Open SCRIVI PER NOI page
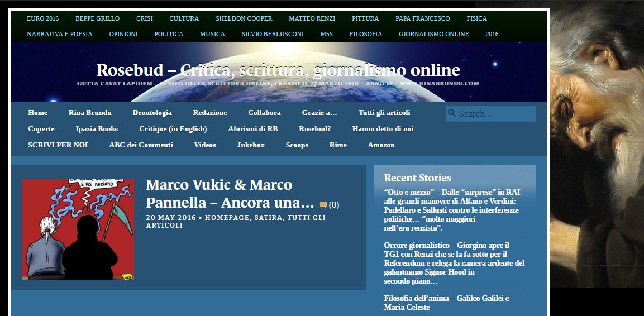 tap(58, 145)
